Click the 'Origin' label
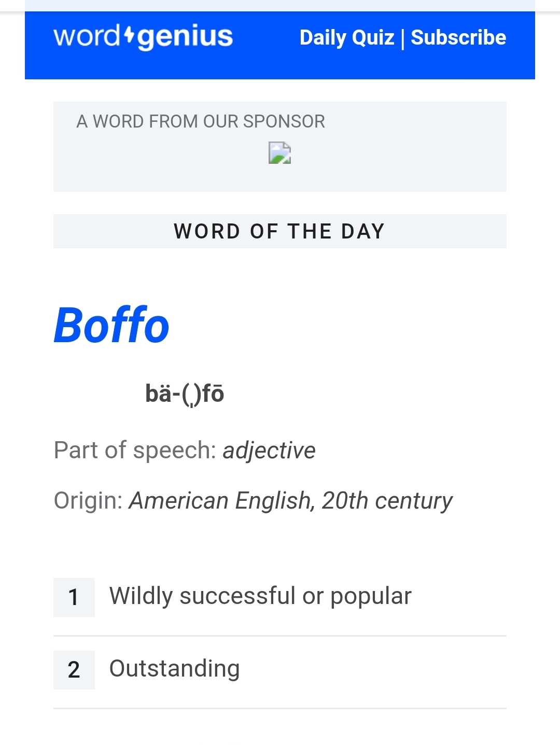Viewport: 560px width, 745px height. coord(88,501)
